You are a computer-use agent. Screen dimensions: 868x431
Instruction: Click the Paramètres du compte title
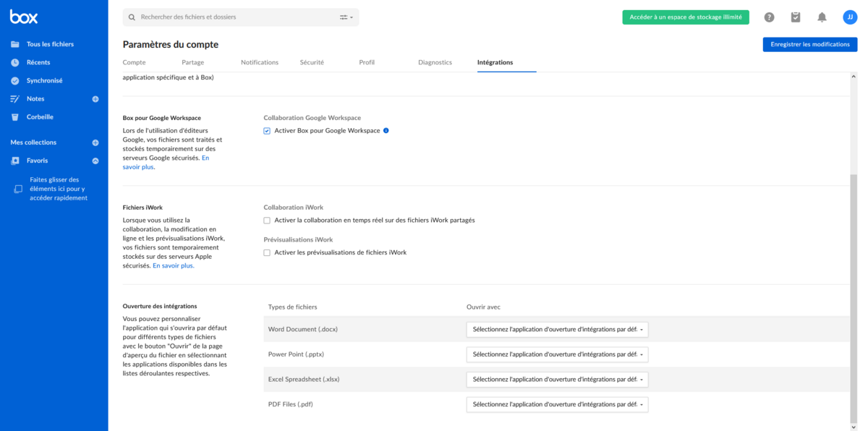171,45
